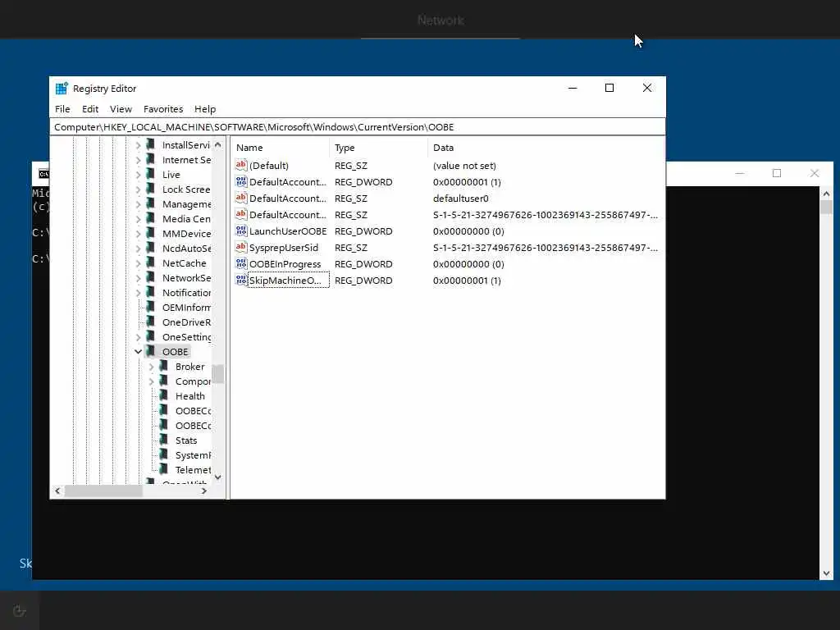This screenshot has height=630, width=840.
Task: Click the (value not set) data cell
Action: pyautogui.click(x=464, y=166)
